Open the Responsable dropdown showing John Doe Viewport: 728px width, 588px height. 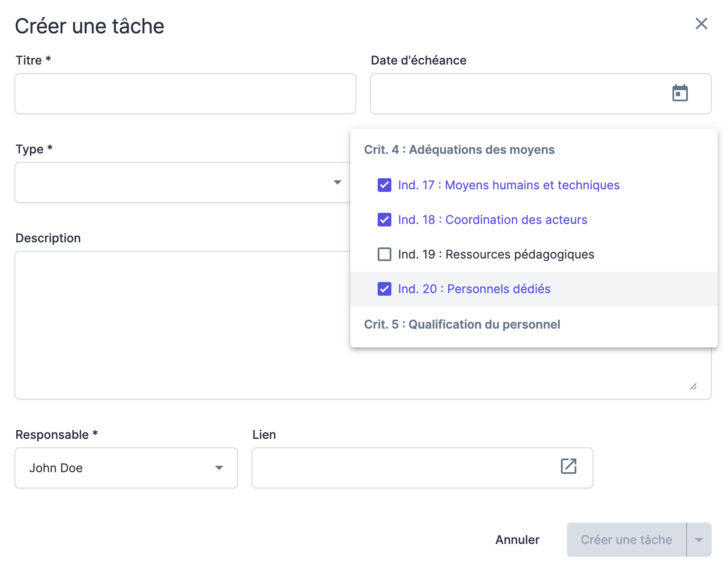point(126,468)
